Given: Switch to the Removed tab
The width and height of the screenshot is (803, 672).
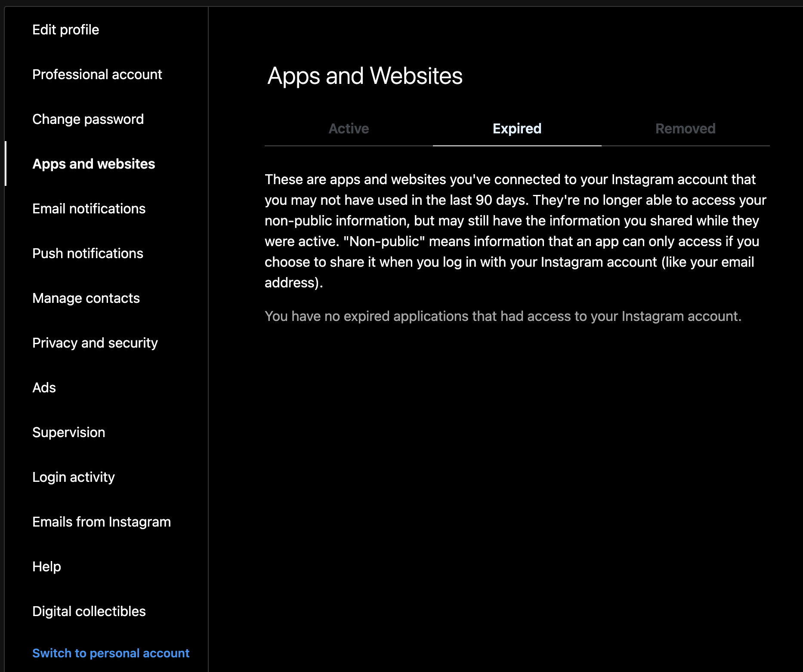Looking at the screenshot, I should [x=686, y=129].
